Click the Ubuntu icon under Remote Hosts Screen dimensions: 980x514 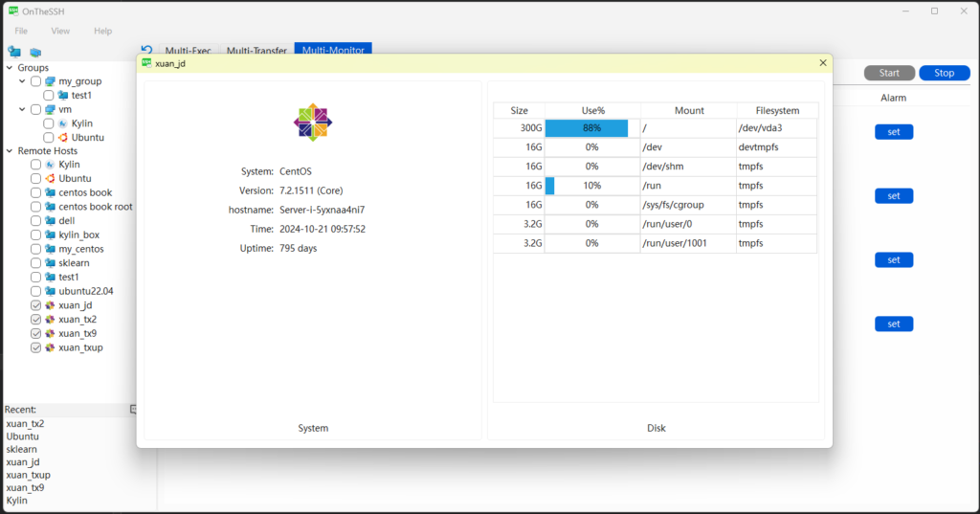(x=50, y=178)
